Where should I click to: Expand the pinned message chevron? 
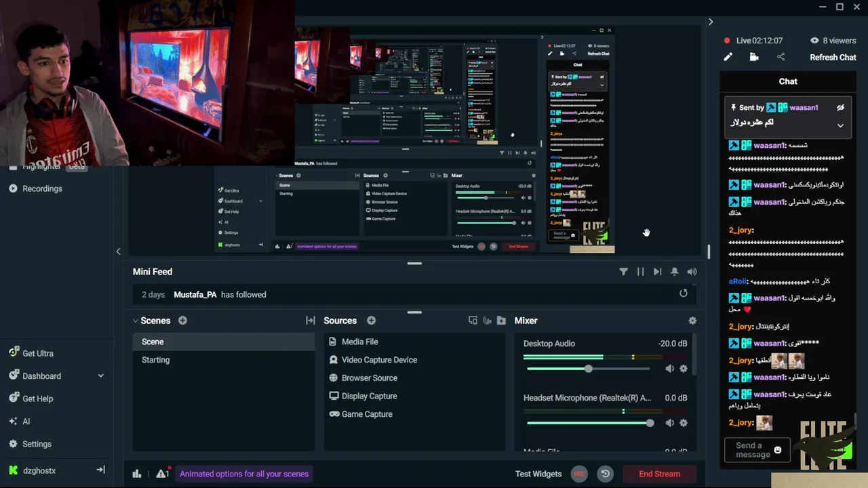[x=840, y=125]
